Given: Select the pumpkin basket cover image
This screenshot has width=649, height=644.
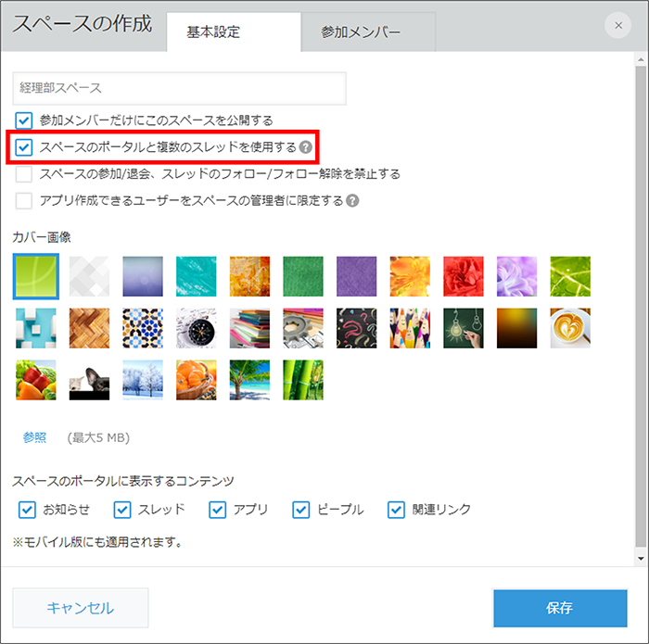Looking at the screenshot, I should 197,380.
